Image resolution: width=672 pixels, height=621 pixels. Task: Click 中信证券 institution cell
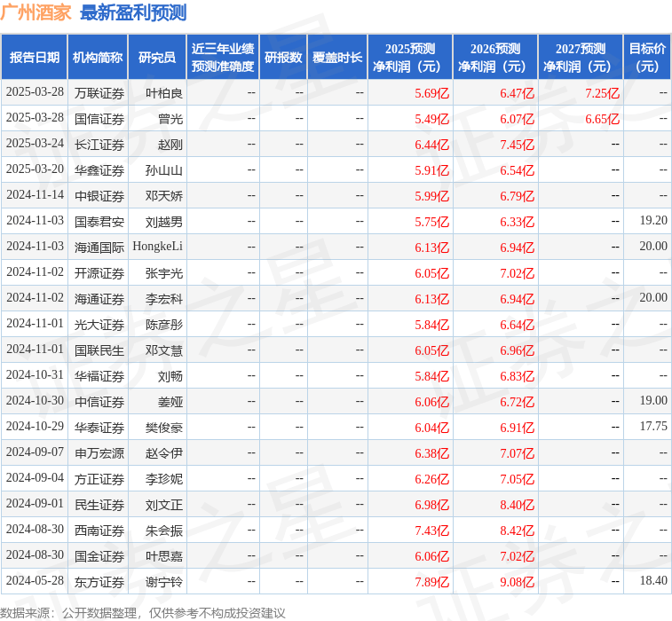point(99,402)
